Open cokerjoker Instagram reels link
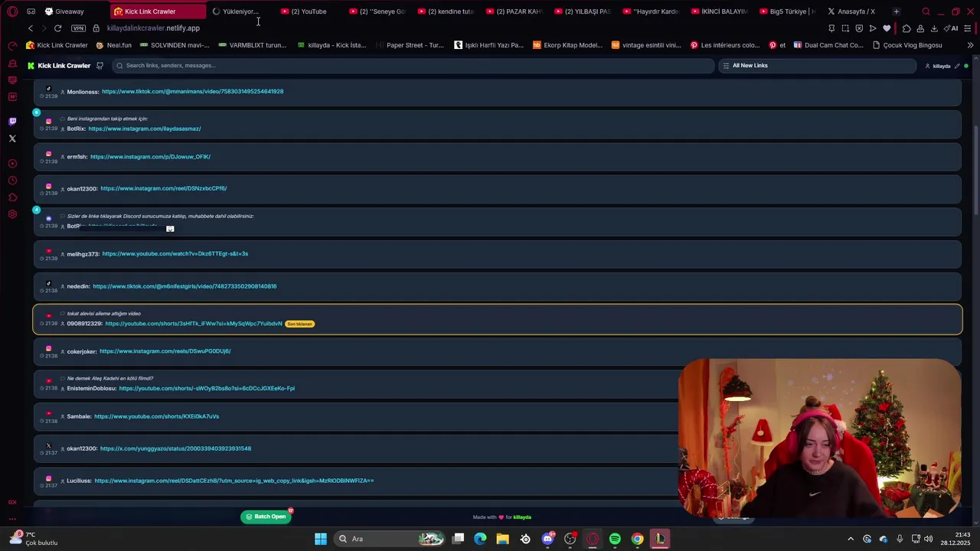Image resolution: width=980 pixels, height=551 pixels. (x=165, y=351)
